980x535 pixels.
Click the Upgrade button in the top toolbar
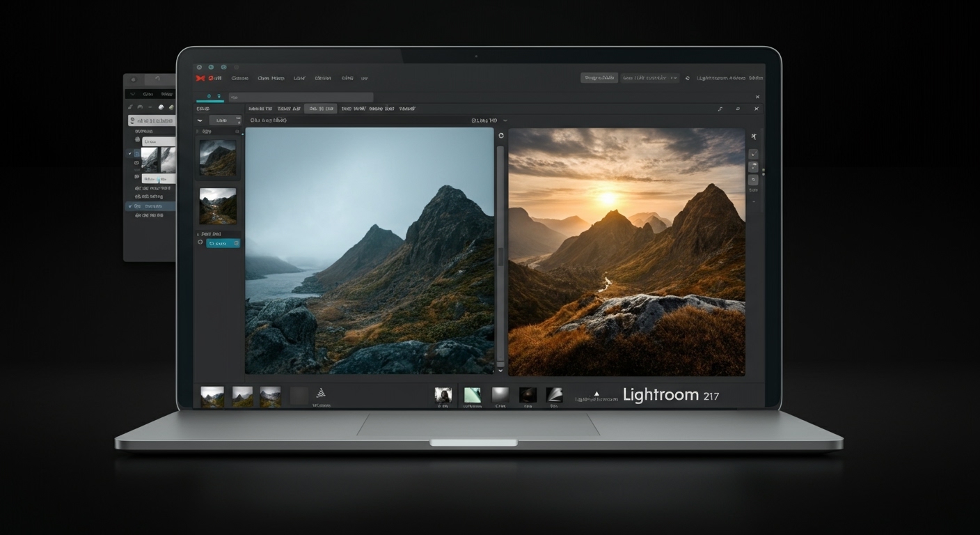pyautogui.click(x=599, y=77)
